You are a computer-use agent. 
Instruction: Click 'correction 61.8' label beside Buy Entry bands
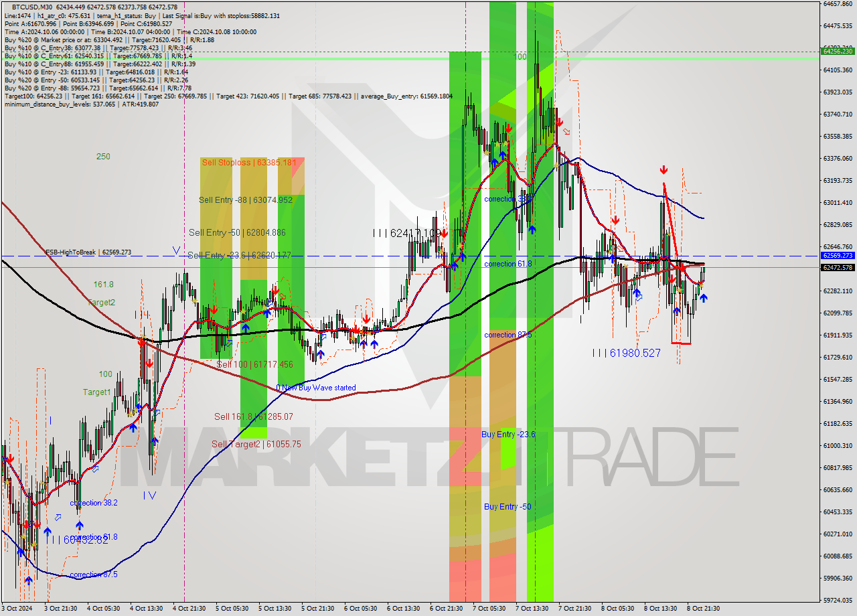point(508,264)
